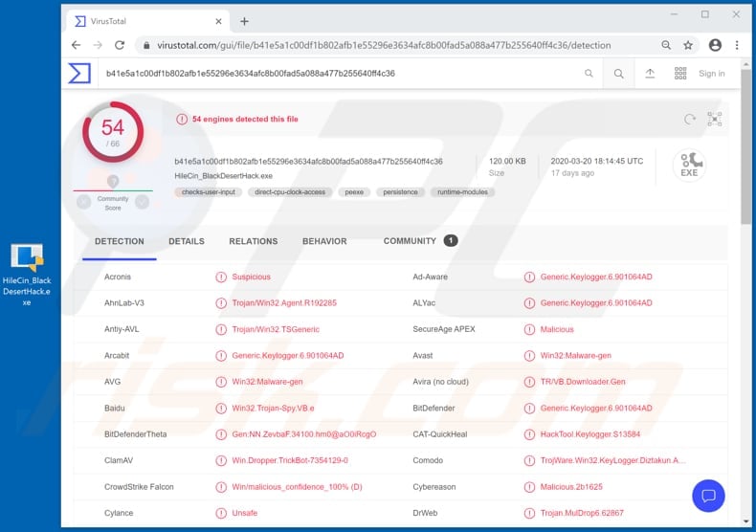The image size is (756, 532).
Task: Click the VirusTotal logo icon
Action: tap(79, 74)
